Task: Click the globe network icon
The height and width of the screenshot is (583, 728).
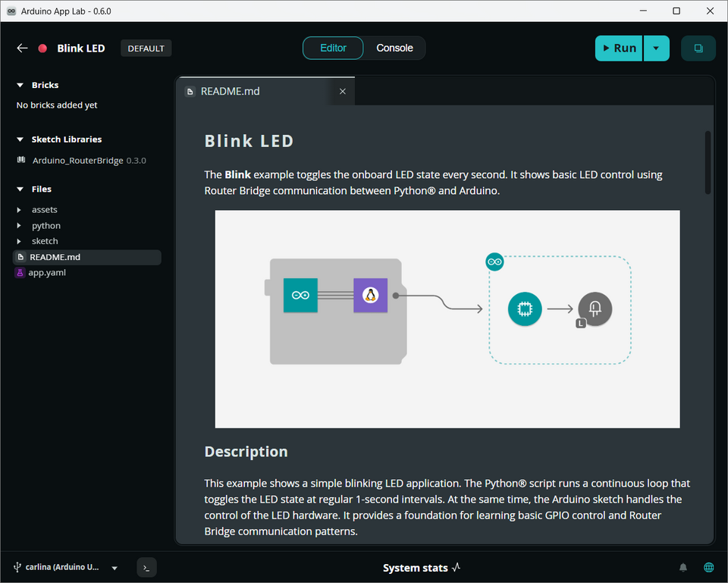Action: coord(709,567)
